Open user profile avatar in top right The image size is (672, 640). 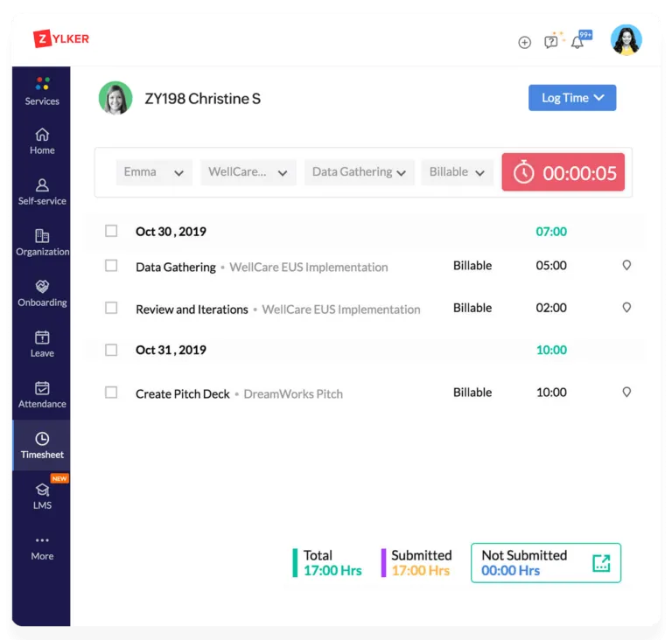[626, 40]
